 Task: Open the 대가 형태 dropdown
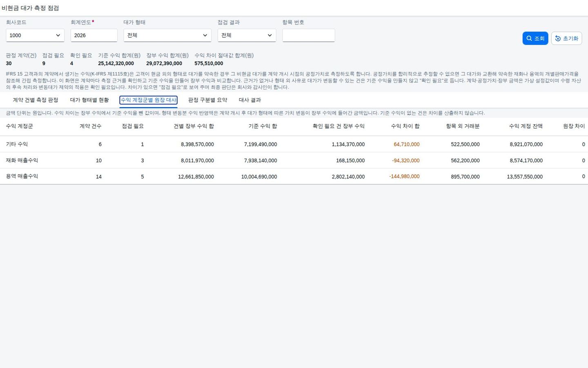(167, 35)
